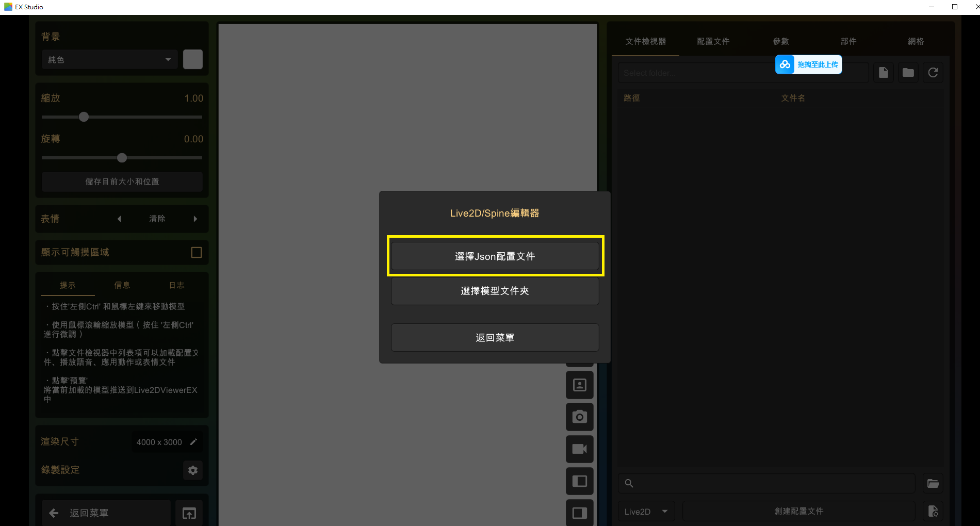
Task: Click the zoom slider handle
Action: pyautogui.click(x=84, y=117)
